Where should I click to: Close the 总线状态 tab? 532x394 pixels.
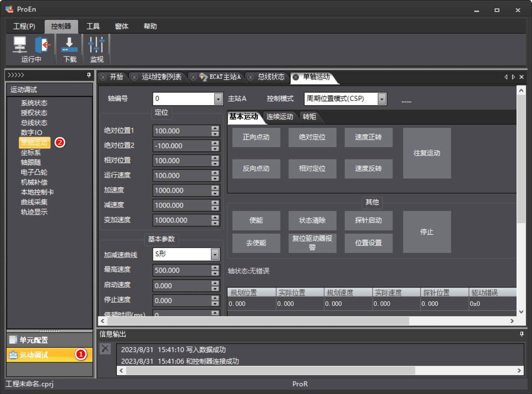click(251, 77)
